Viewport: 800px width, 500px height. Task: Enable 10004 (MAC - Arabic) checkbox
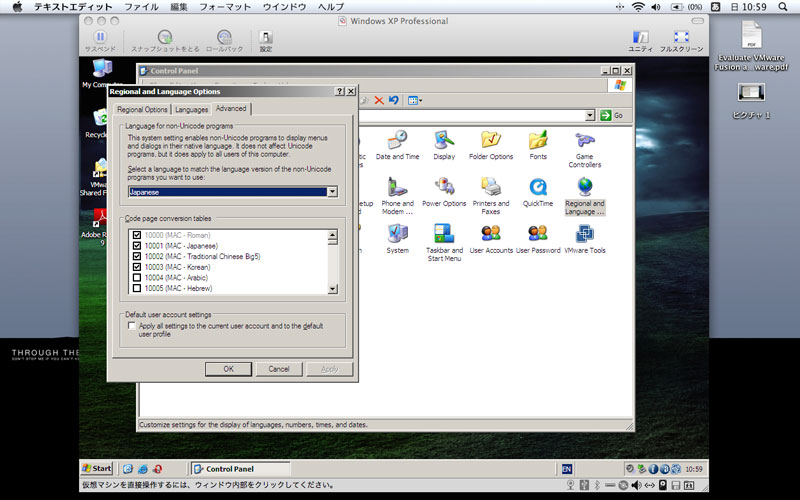[x=137, y=278]
